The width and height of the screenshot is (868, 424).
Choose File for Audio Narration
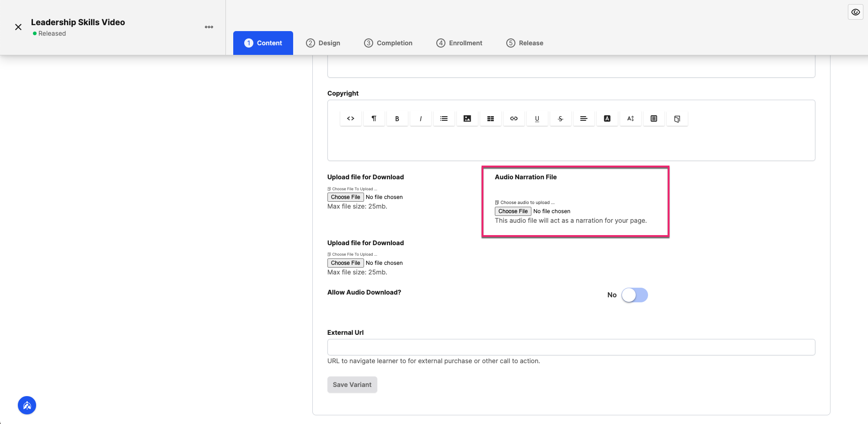coord(513,211)
